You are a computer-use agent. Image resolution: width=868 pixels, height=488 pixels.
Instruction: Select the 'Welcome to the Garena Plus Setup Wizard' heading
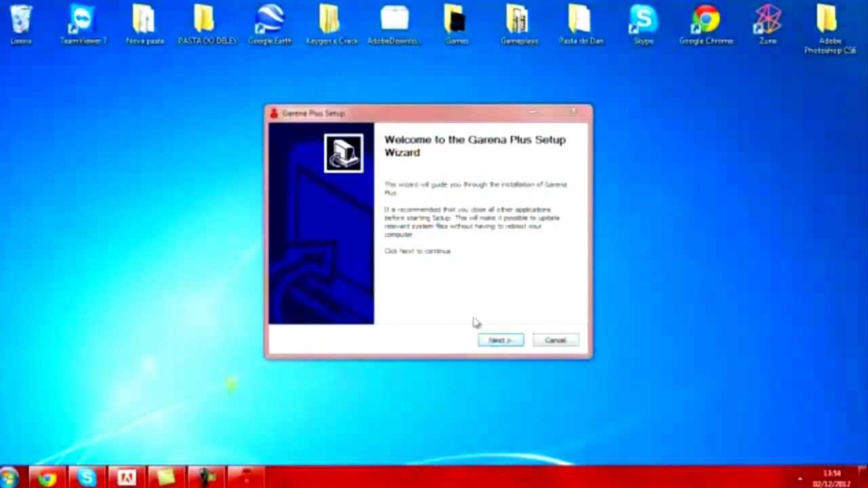coord(475,146)
